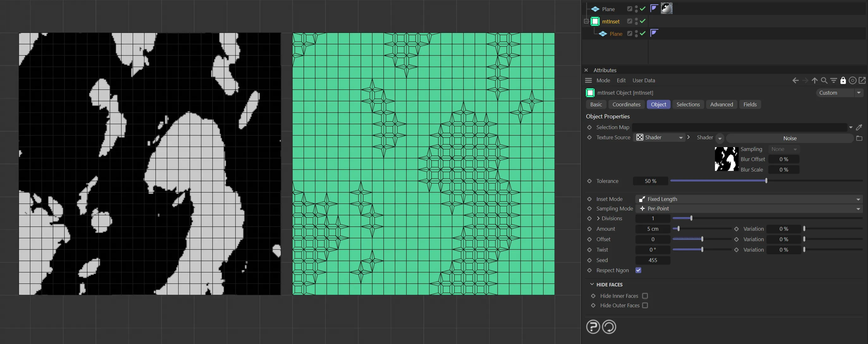Click the Tolerance slider handle
Screen dimensions: 868x344
pos(766,181)
